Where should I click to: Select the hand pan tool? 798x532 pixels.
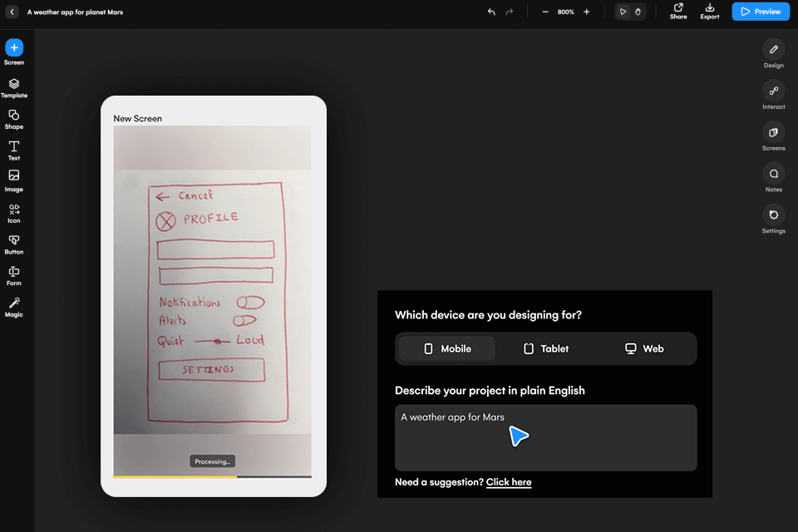click(638, 12)
